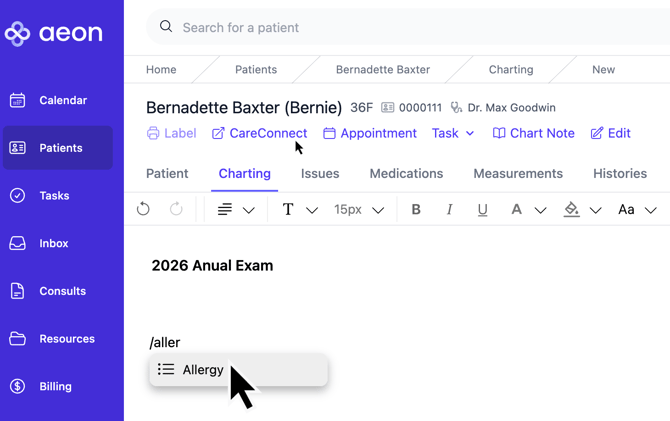Open Inbox from the sidebar
Viewport: 670px width, 421px height.
click(54, 243)
